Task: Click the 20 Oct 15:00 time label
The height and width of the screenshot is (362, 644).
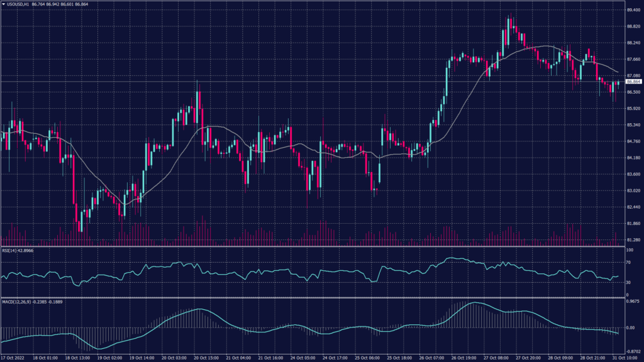Action: click(206, 358)
